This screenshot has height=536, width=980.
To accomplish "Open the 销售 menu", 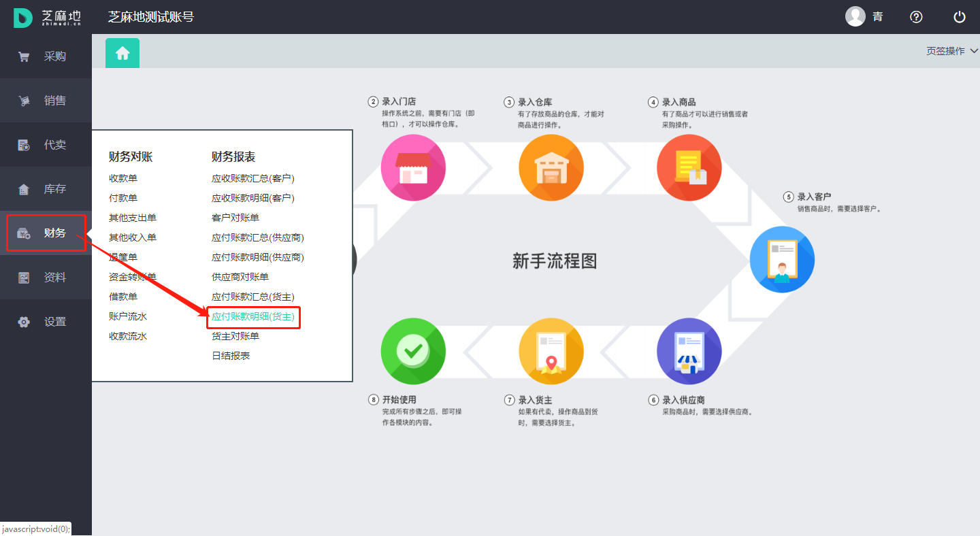I will point(46,101).
